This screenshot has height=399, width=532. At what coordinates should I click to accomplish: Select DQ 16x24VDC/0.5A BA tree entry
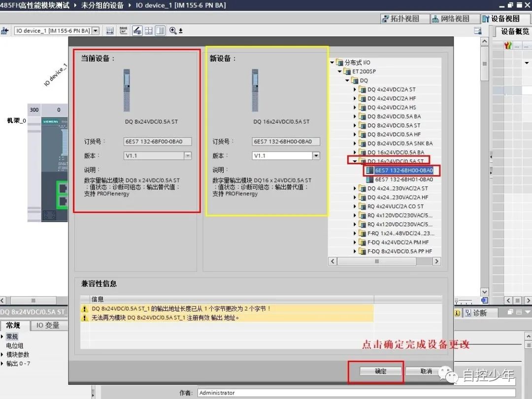[x=396, y=152]
